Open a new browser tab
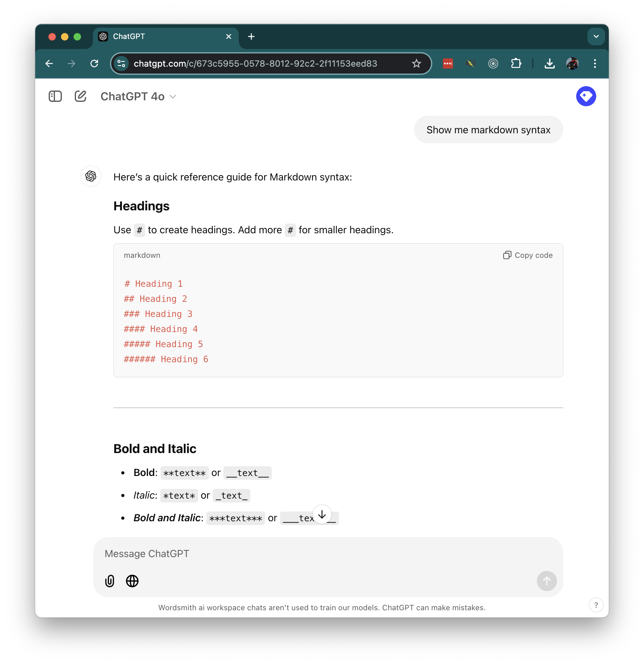The width and height of the screenshot is (644, 664). click(x=251, y=36)
